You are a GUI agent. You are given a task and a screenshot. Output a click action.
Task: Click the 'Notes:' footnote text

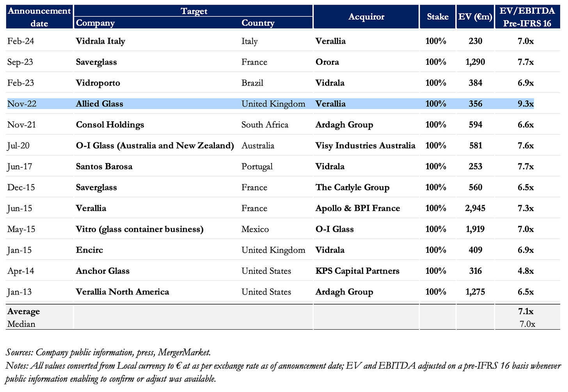click(283, 372)
